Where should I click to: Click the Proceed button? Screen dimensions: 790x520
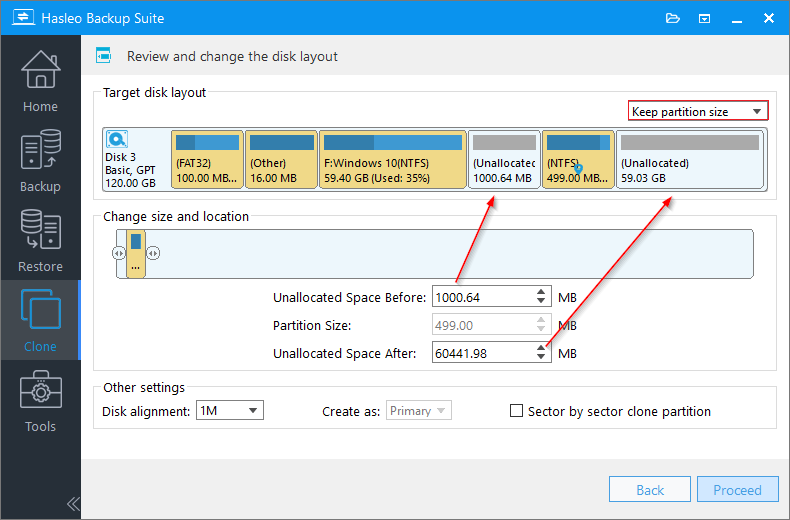pos(738,489)
